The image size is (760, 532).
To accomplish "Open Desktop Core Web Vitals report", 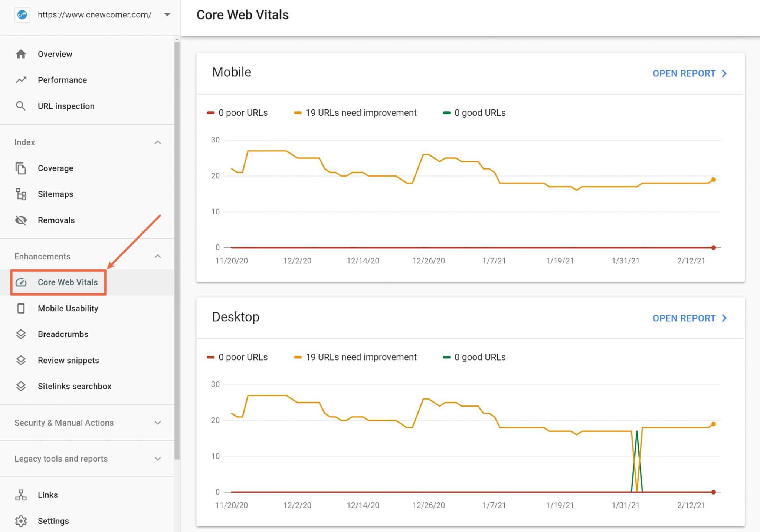I will 691,318.
